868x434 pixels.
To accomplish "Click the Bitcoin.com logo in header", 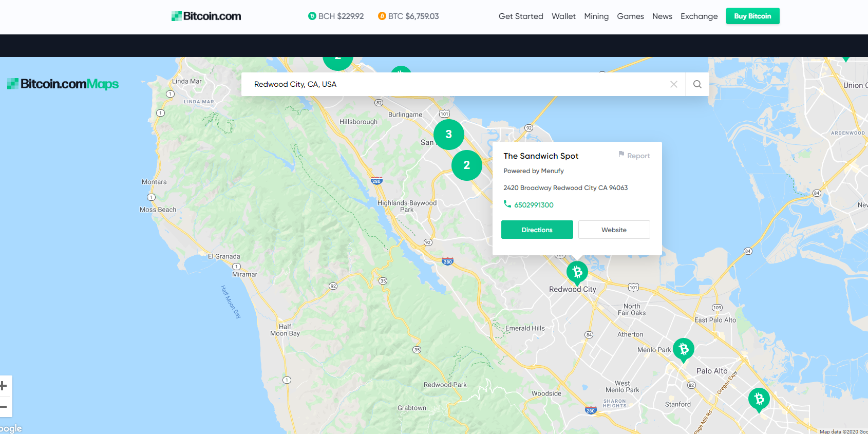I will (x=206, y=16).
